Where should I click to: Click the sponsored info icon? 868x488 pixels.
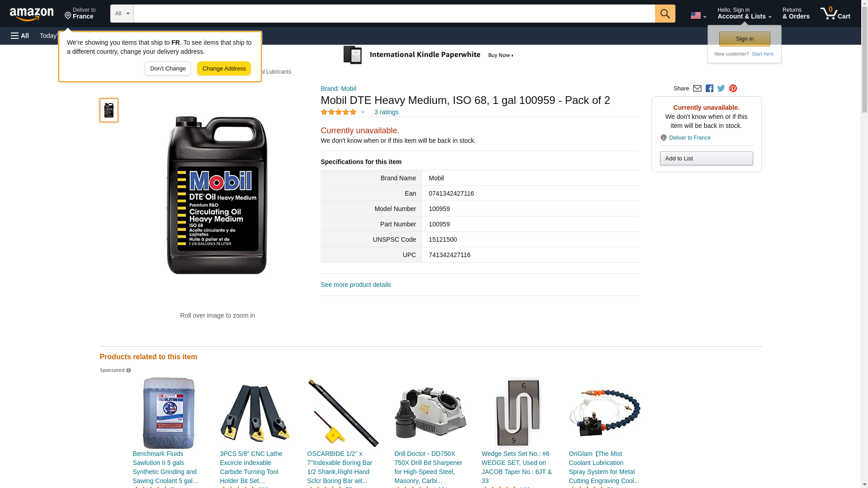click(x=129, y=371)
